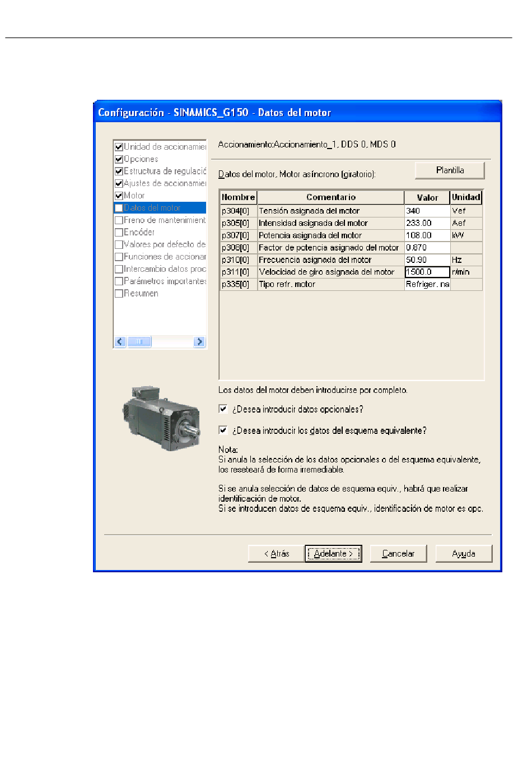Select parameter row p308[0]

click(238, 248)
